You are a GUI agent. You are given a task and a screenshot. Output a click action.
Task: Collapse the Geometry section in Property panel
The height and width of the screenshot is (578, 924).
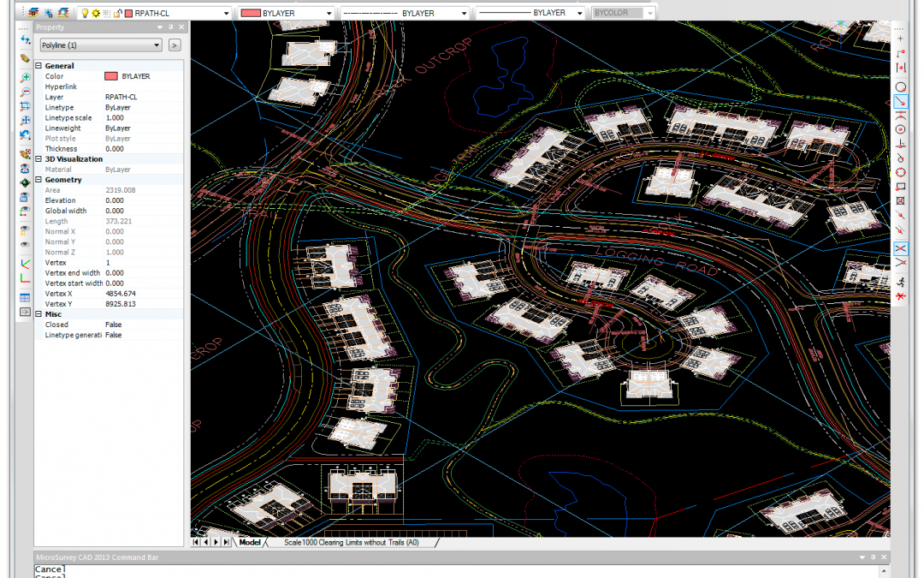pos(39,180)
